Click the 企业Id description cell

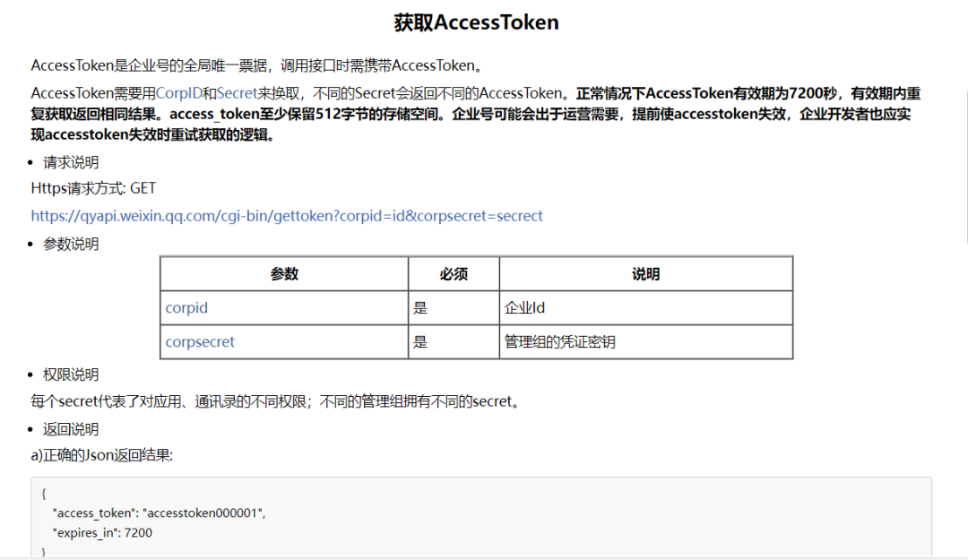pyautogui.click(x=645, y=307)
